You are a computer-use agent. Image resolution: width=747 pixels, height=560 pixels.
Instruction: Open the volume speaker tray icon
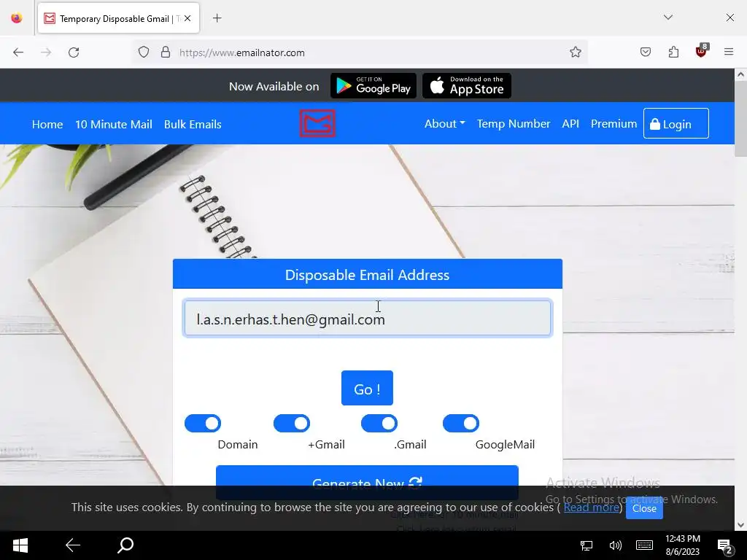pos(616,545)
